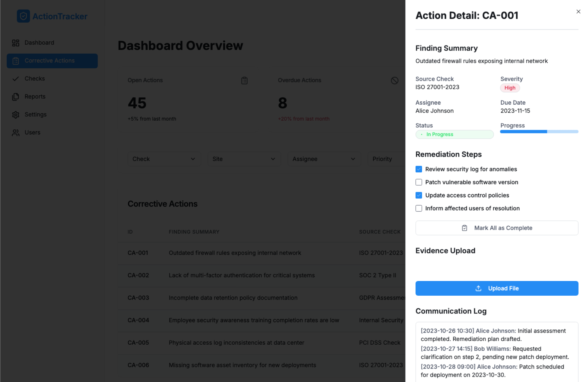Check Inform affected users of resolution
Viewport: 588px width, 382px height.
[x=419, y=208]
